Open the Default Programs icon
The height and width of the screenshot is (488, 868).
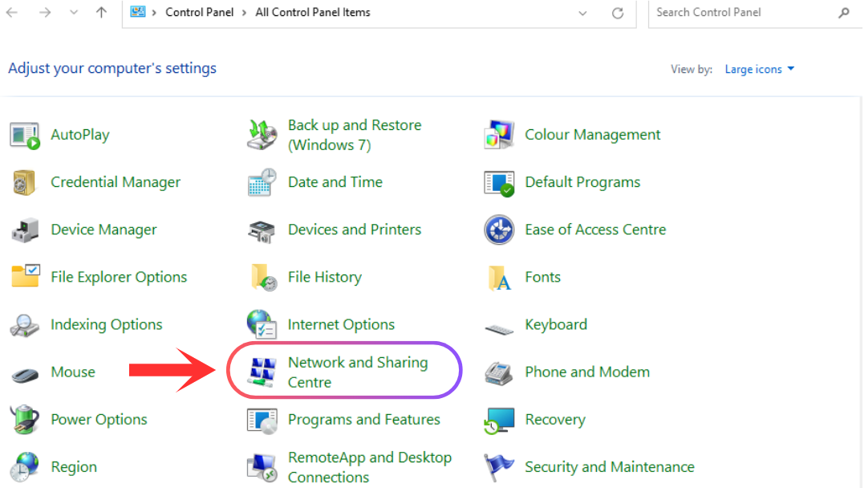(x=499, y=183)
